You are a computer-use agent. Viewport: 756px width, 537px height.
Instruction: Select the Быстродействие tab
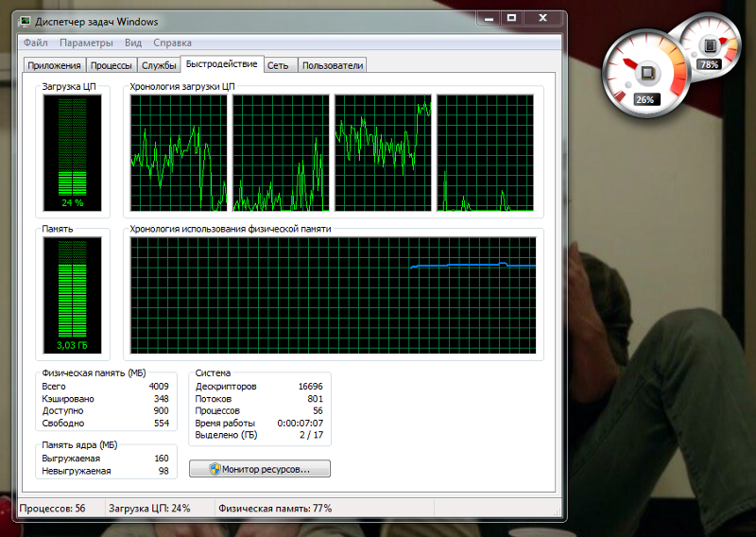coord(222,64)
